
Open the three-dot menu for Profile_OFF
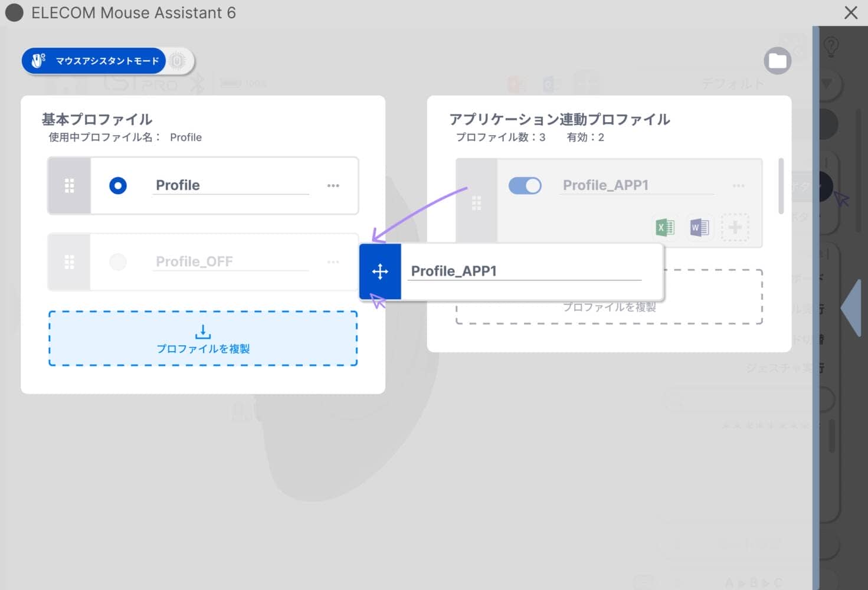coord(333,262)
